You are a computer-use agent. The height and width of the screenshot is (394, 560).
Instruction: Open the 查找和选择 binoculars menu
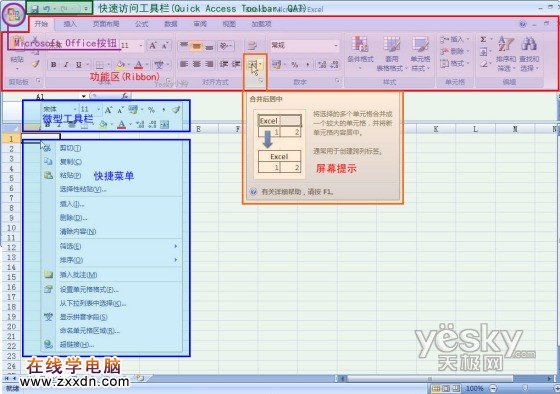pos(529,54)
